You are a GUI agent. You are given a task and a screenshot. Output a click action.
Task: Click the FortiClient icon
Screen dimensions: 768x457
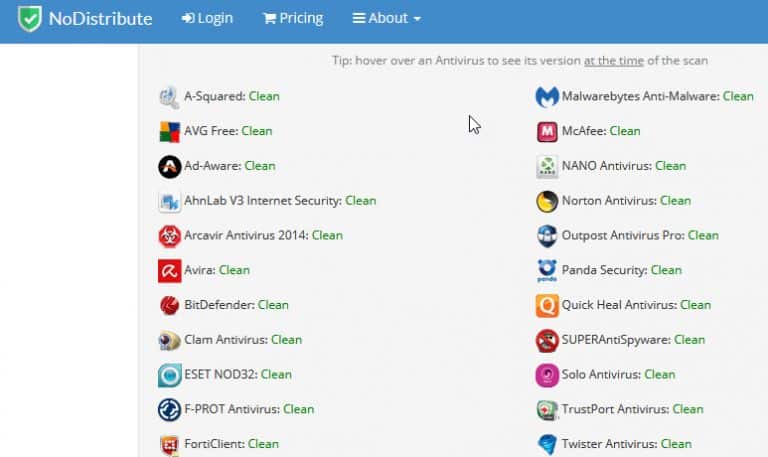pyautogui.click(x=169, y=444)
